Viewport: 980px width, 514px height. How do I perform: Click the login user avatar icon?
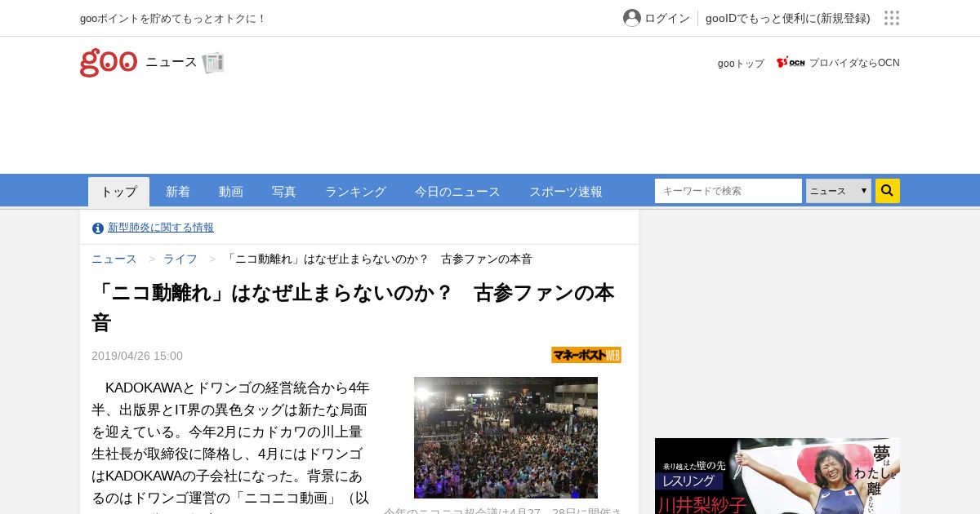point(632,18)
